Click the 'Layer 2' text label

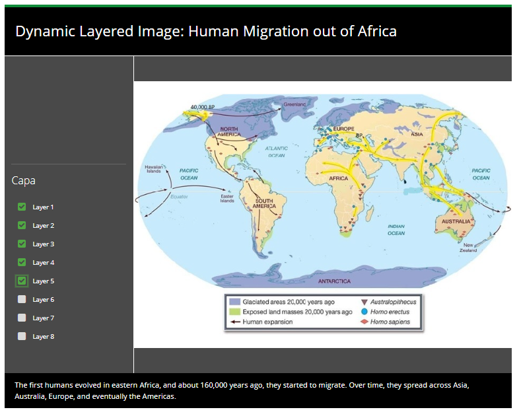point(44,226)
